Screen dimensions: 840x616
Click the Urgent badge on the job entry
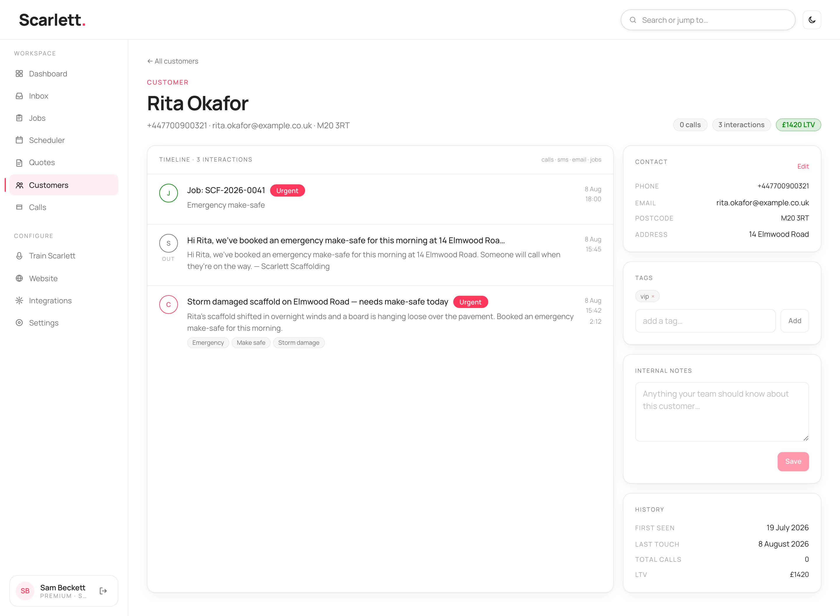(x=287, y=190)
